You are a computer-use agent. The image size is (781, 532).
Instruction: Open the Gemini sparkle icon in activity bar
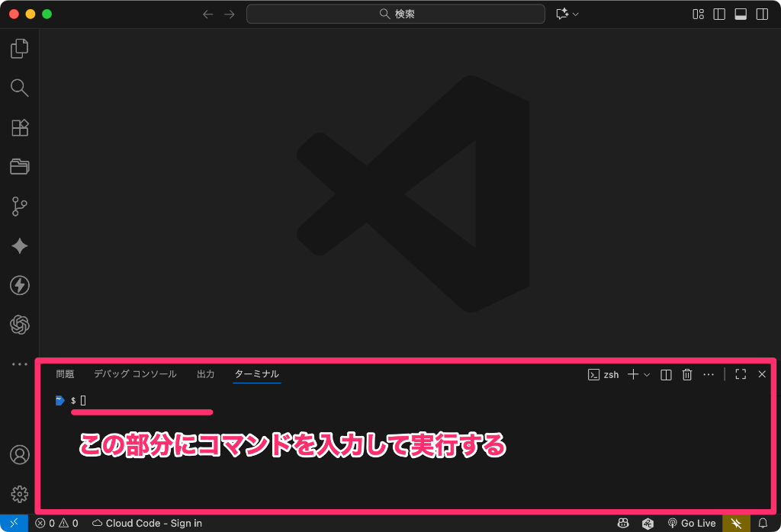tap(19, 246)
